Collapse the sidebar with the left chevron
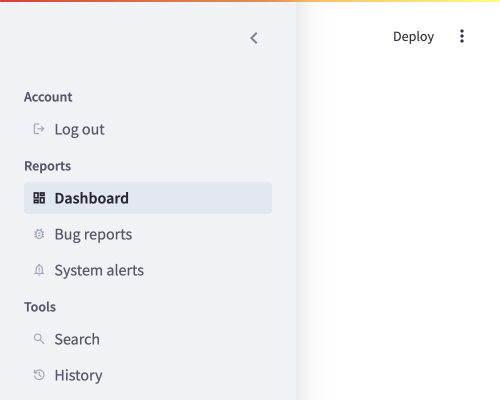The width and height of the screenshot is (500, 400). pyautogui.click(x=254, y=38)
